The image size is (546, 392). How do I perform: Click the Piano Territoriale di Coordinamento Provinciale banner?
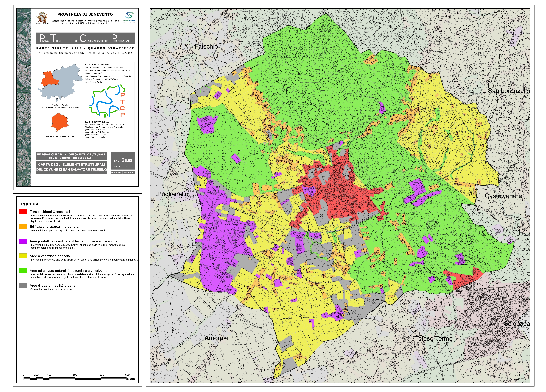(85, 38)
